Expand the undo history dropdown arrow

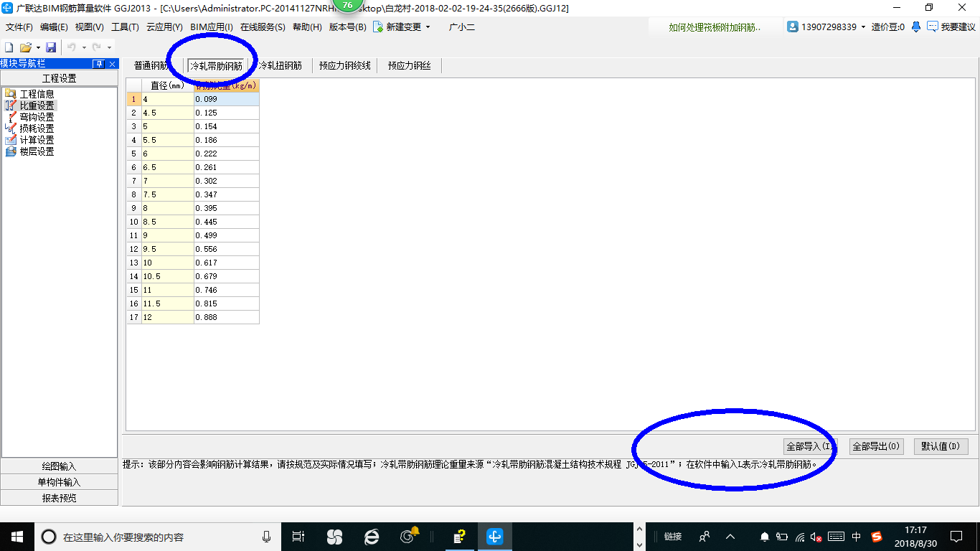pos(84,47)
